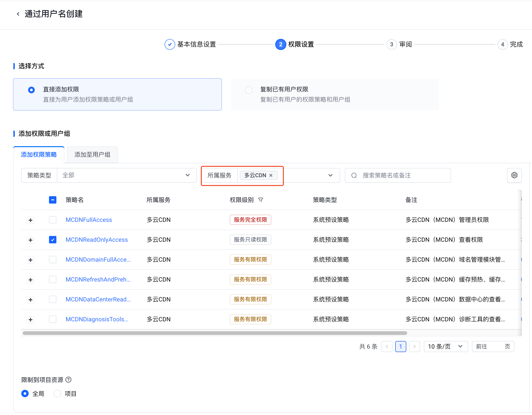Image resolution: width=532 pixels, height=415 pixels.
Task: Uncheck the MCDNReadOnlyAccess checkbox
Action: pos(53,240)
